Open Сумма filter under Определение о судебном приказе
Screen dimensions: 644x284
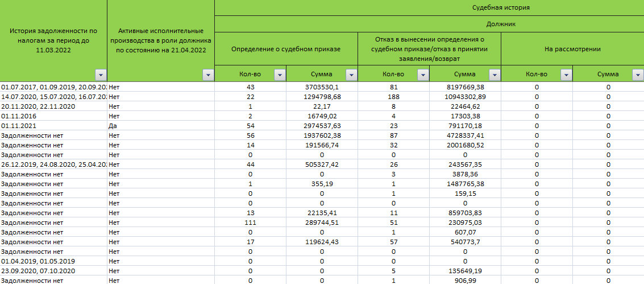[x=351, y=75]
